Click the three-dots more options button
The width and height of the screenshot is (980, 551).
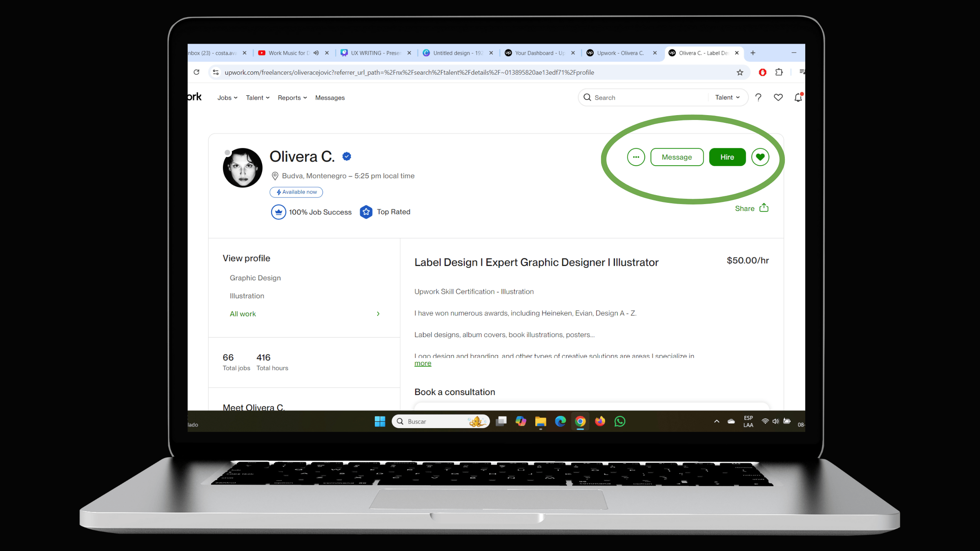pos(636,157)
